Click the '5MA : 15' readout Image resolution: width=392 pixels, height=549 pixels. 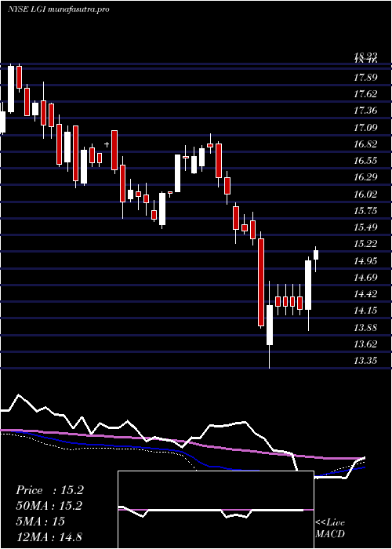40,522
